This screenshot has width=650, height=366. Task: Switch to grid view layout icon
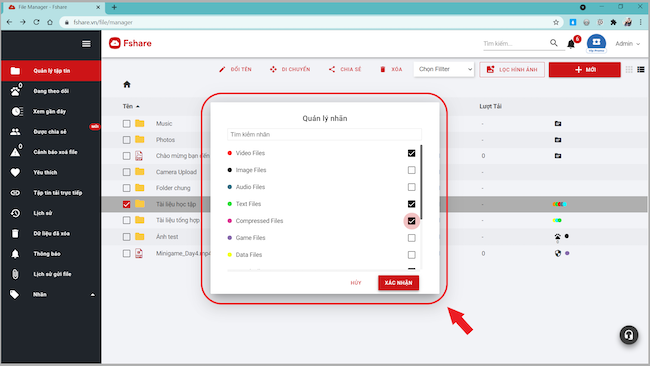click(x=629, y=70)
